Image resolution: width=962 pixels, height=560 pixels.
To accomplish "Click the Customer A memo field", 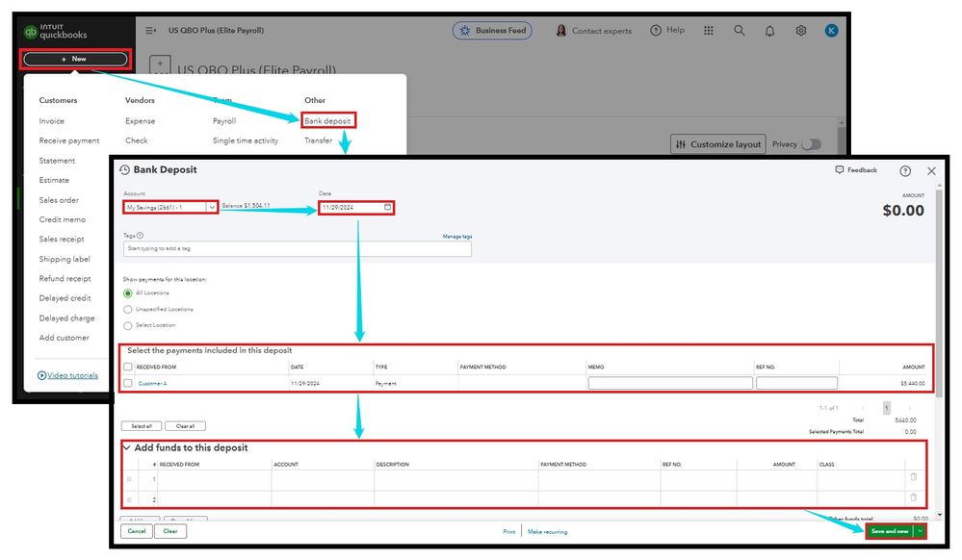I will 670,383.
